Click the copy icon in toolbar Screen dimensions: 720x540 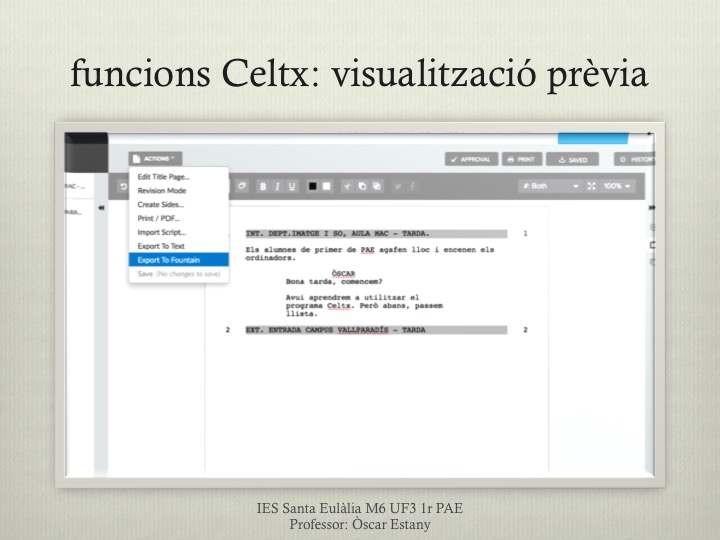[x=361, y=186]
